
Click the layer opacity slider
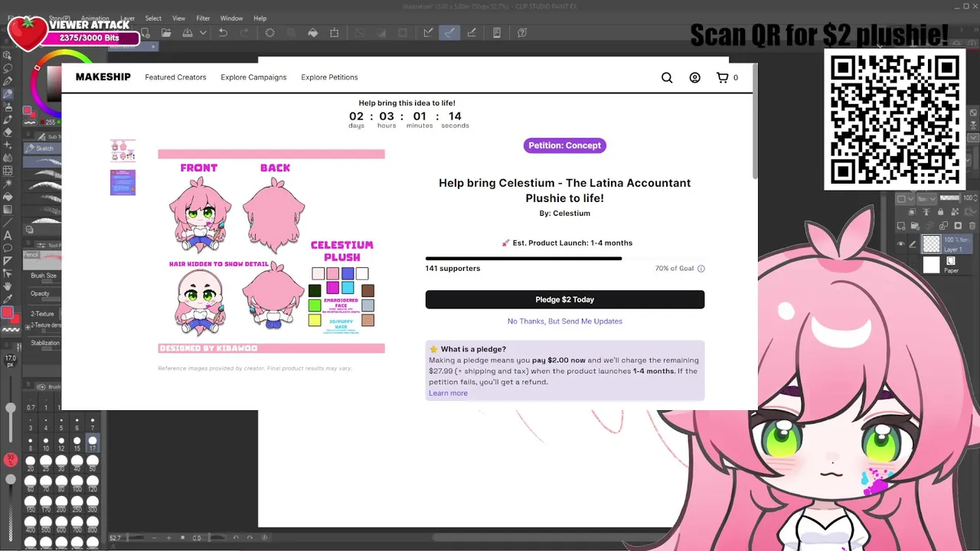coord(949,197)
